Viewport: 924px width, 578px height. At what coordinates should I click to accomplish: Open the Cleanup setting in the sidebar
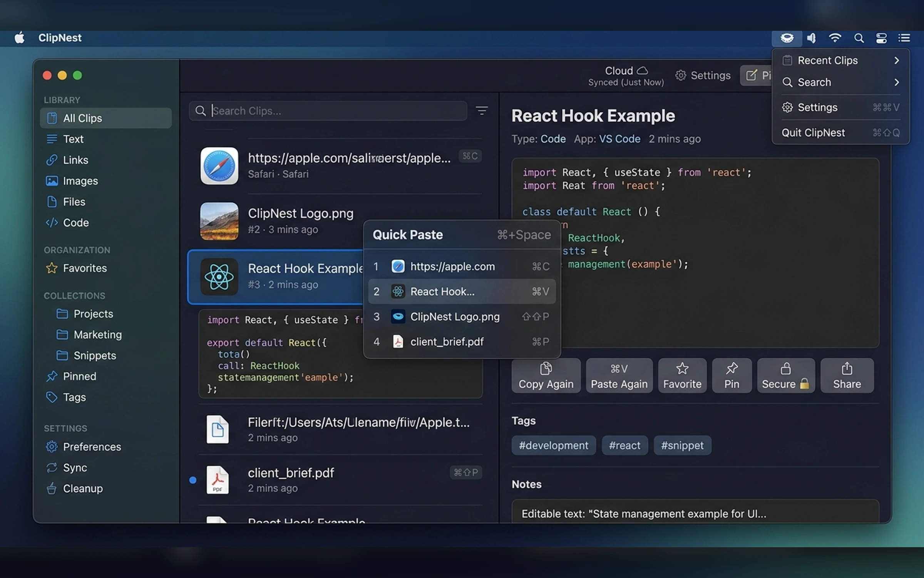[105, 489]
